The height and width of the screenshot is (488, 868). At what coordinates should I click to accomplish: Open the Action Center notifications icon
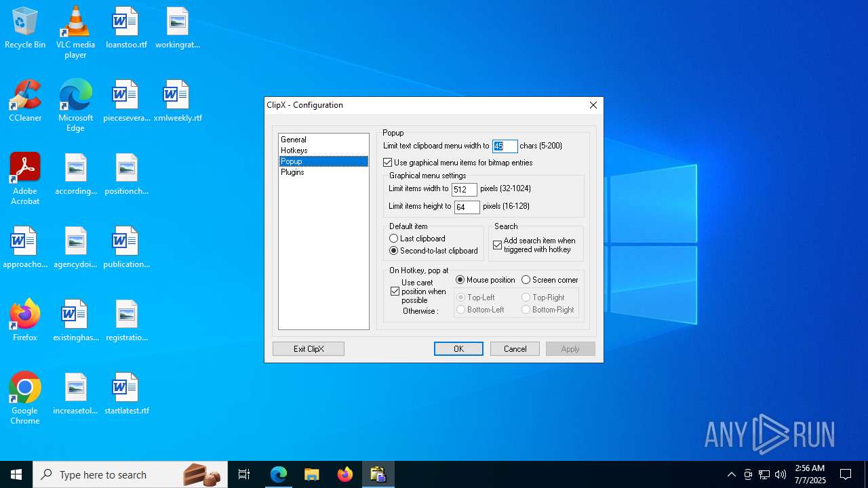pos(846,474)
